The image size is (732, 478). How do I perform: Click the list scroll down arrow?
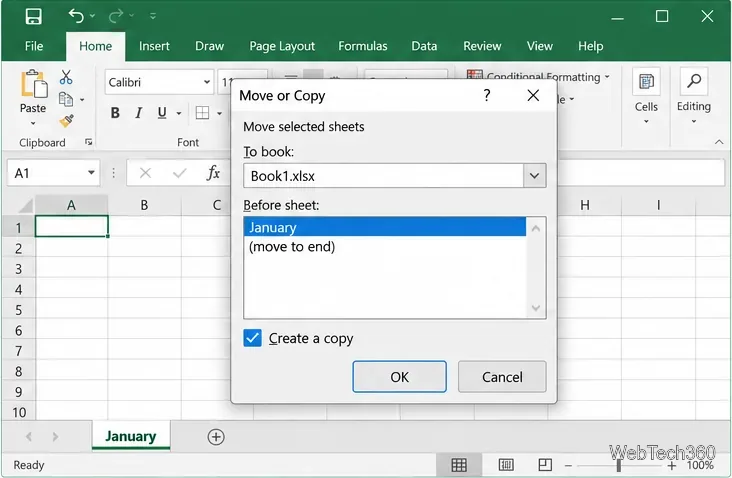click(x=536, y=308)
